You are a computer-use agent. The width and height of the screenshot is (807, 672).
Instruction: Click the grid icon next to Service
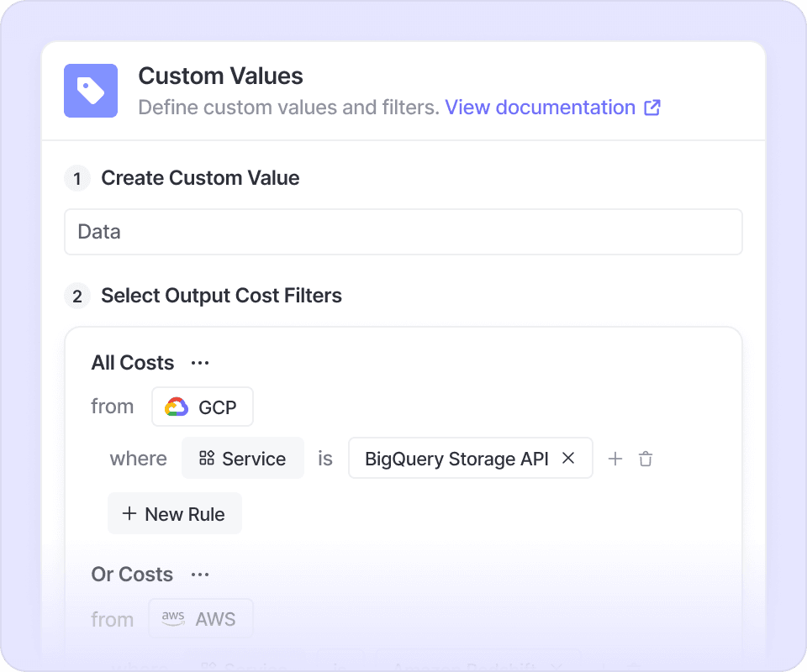(x=207, y=459)
